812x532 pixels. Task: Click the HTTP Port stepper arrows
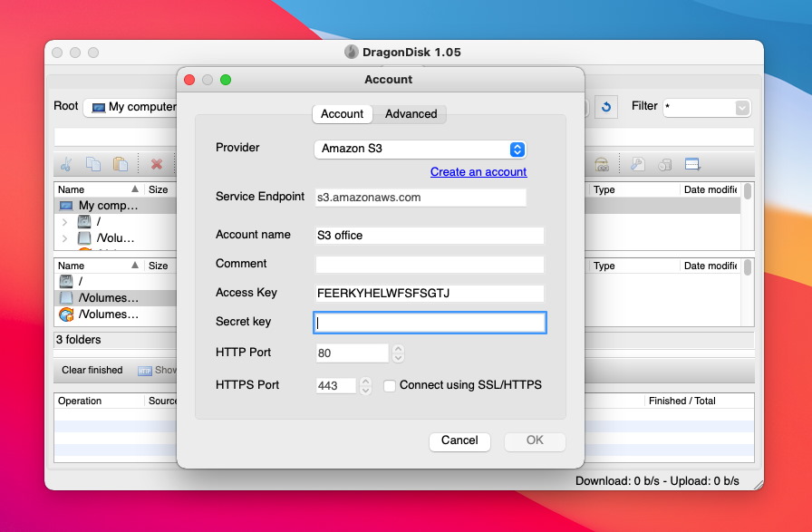[398, 353]
